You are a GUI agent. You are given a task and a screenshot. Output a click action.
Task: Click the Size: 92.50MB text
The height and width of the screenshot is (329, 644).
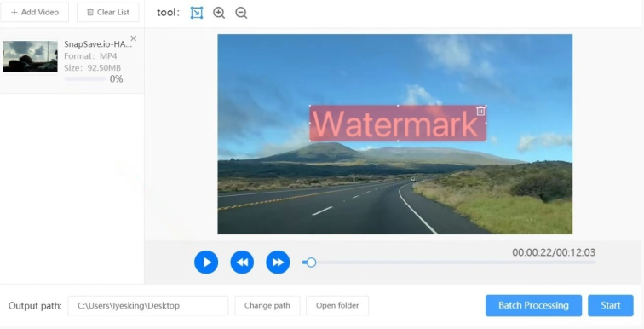pos(92,68)
